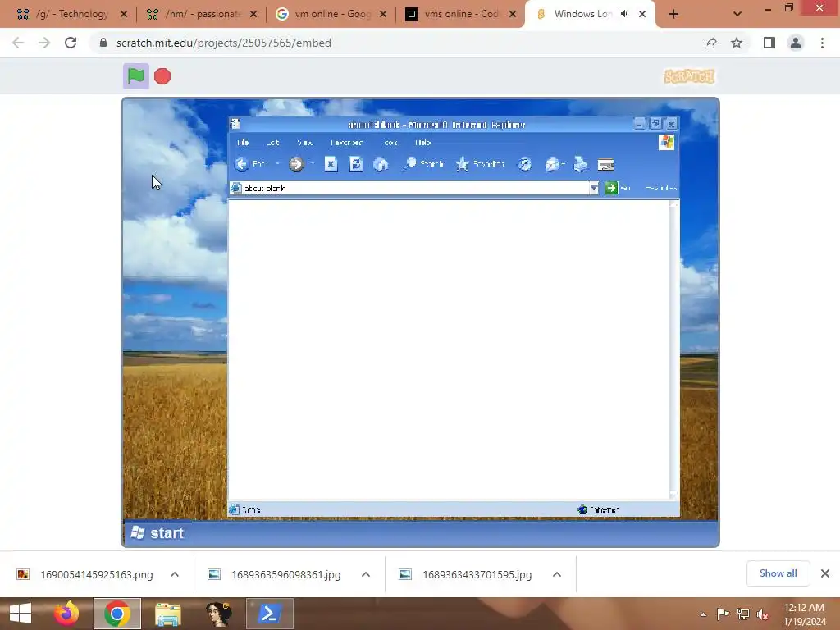The image size is (840, 630).
Task: Toggle the Chrome side panel icon
Action: click(769, 43)
